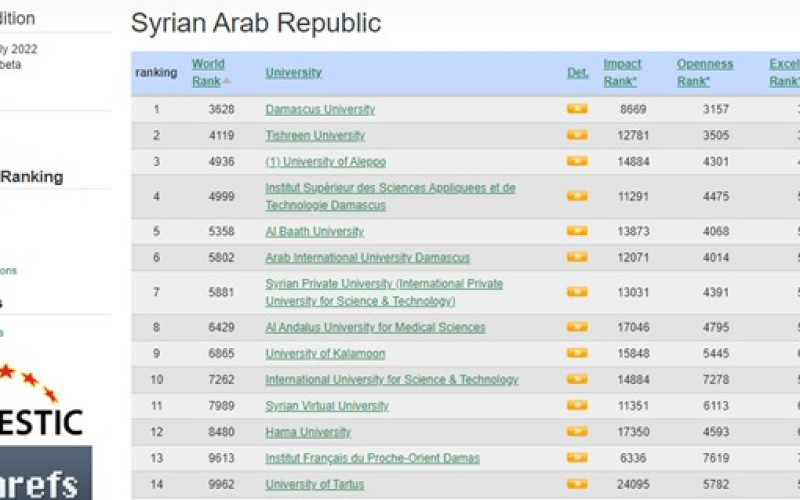Open details icon in Hama University row
Image resolution: width=800 pixels, height=500 pixels.
577,432
